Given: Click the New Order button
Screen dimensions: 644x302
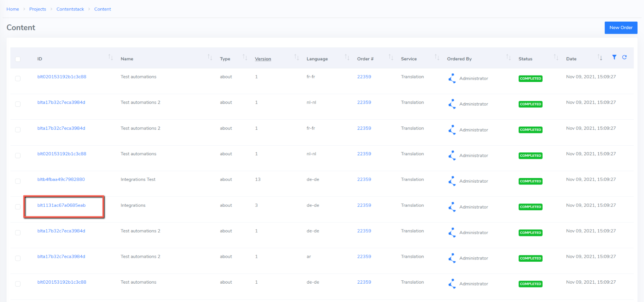Looking at the screenshot, I should [621, 28].
